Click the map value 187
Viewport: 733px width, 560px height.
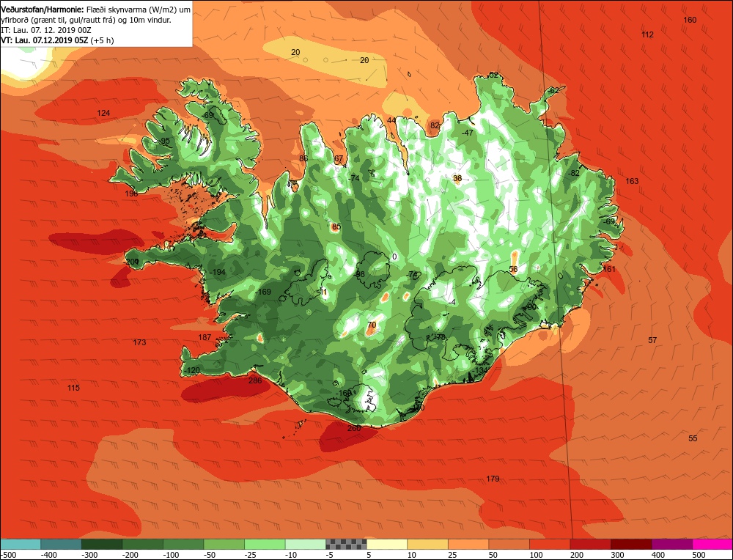(x=205, y=337)
